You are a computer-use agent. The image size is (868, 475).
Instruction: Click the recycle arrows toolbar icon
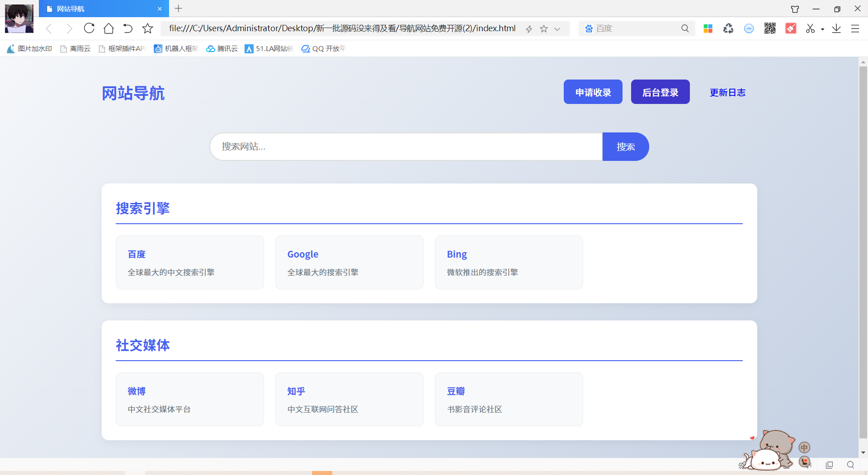pyautogui.click(x=728, y=28)
